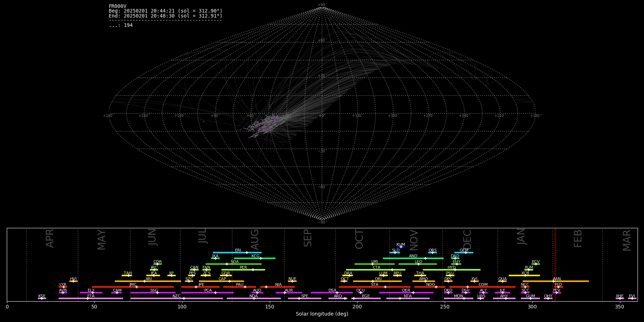Select the DRA shower label
644x322 pixels.
click(x=348, y=273)
